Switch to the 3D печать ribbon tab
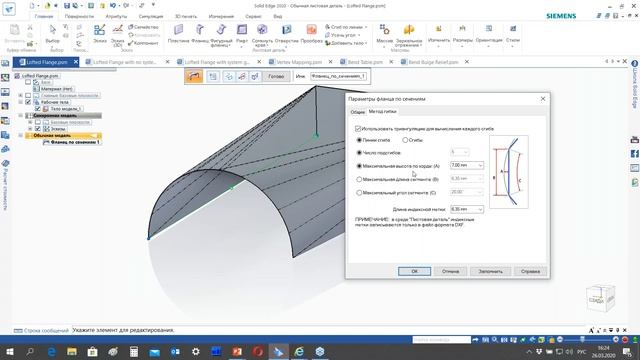 186,16
